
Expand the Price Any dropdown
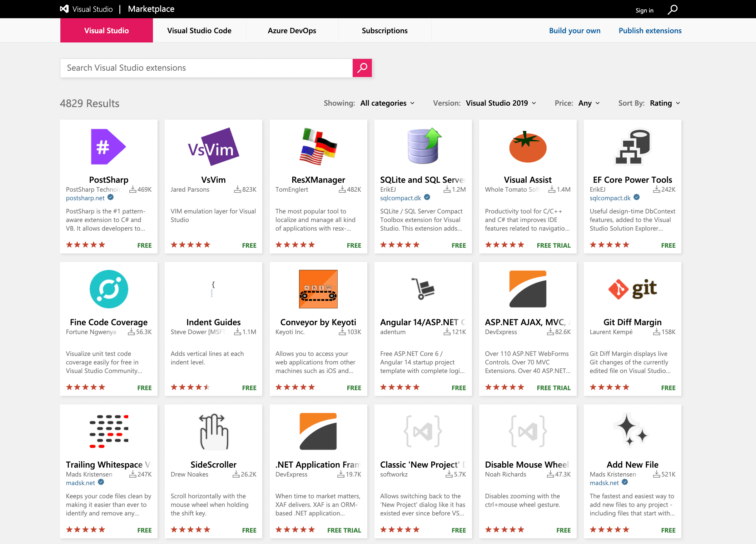click(589, 103)
